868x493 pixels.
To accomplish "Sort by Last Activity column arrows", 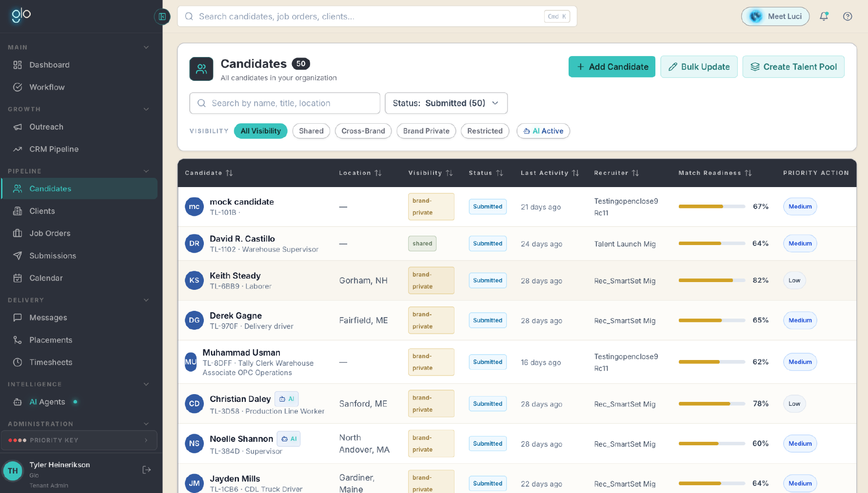I will click(x=575, y=173).
